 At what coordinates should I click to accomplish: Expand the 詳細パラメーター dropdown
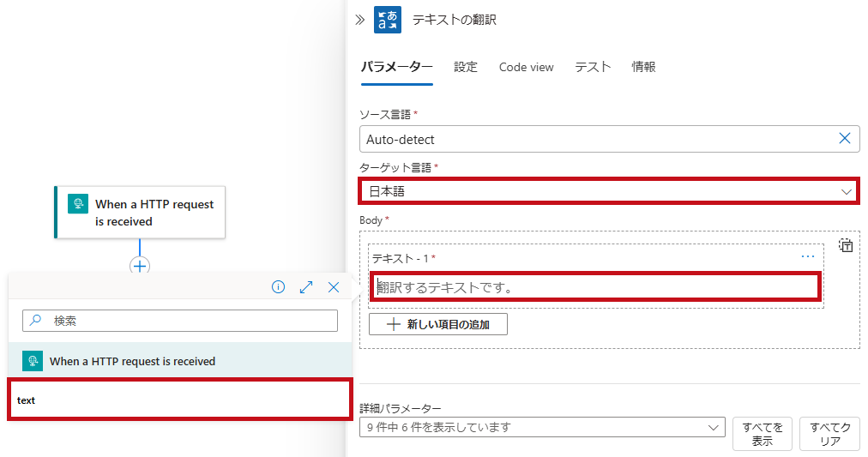click(542, 427)
